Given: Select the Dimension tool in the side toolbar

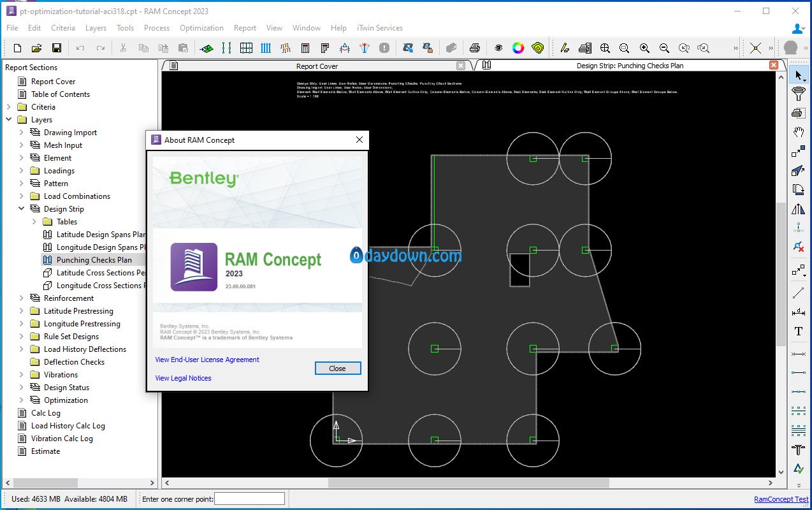Looking at the screenshot, I should pyautogui.click(x=798, y=312).
